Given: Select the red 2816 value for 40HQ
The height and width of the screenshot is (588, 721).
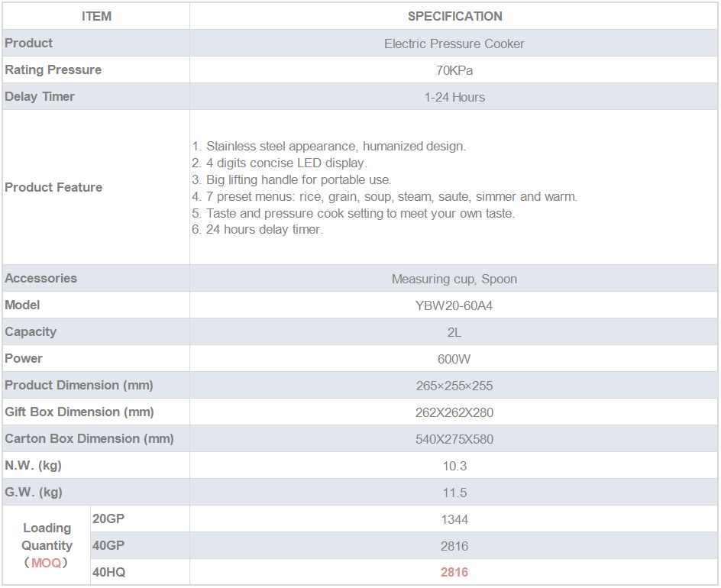Looking at the screenshot, I should pyautogui.click(x=454, y=573).
